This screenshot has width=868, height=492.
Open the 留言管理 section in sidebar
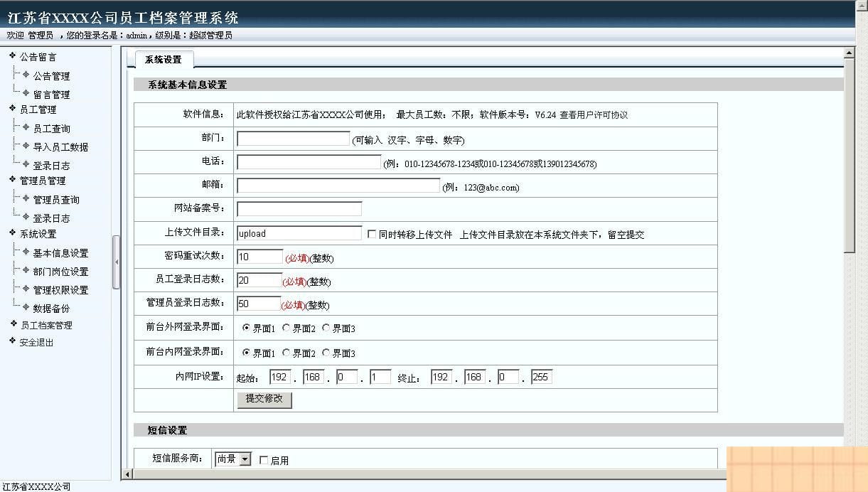pyautogui.click(x=52, y=94)
